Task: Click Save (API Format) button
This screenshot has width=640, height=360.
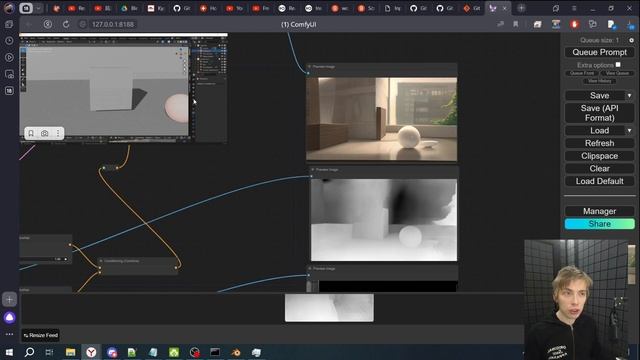Action: (599, 113)
